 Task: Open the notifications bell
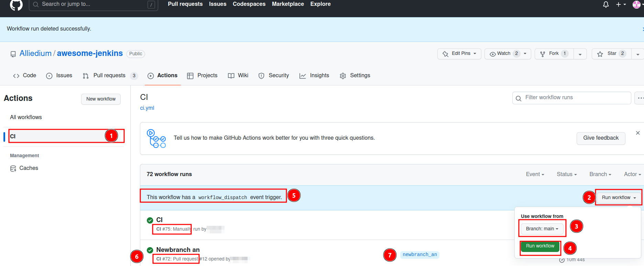pyautogui.click(x=606, y=4)
